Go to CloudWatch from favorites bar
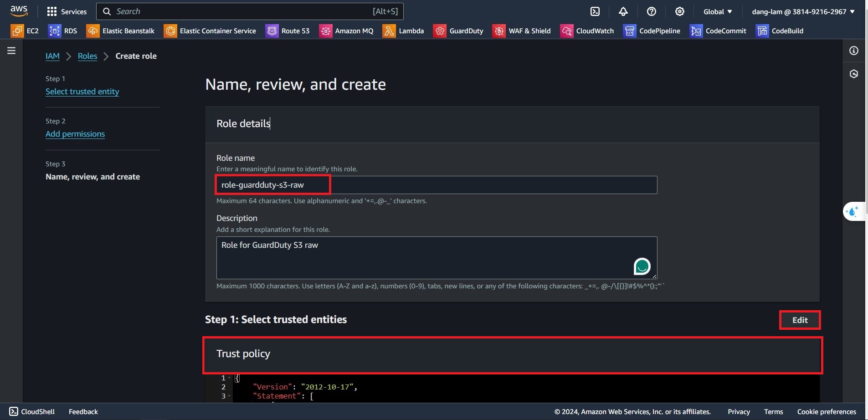868x420 pixels. [587, 31]
